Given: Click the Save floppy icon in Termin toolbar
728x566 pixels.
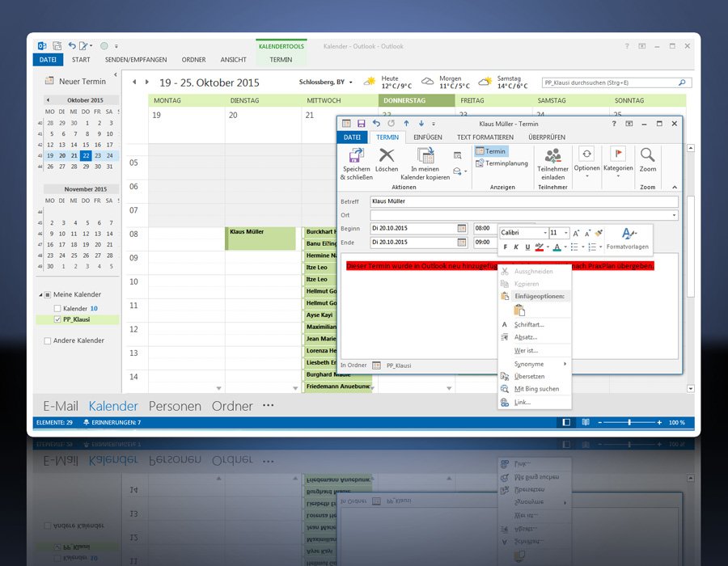Looking at the screenshot, I should coord(362,124).
